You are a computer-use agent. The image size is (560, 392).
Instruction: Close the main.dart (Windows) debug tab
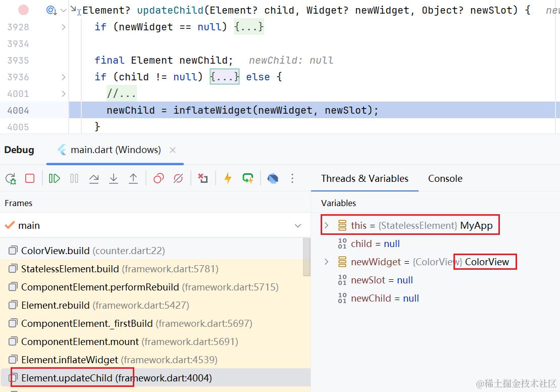pyautogui.click(x=173, y=150)
